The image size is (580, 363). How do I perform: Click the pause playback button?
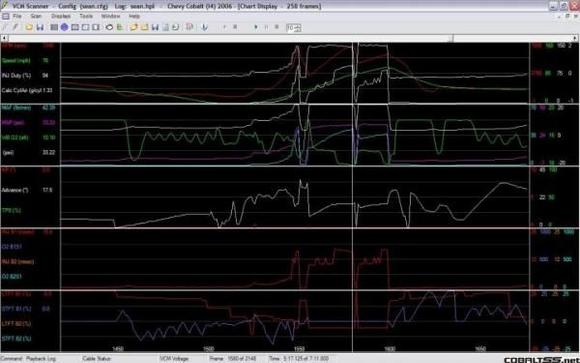(x=266, y=27)
